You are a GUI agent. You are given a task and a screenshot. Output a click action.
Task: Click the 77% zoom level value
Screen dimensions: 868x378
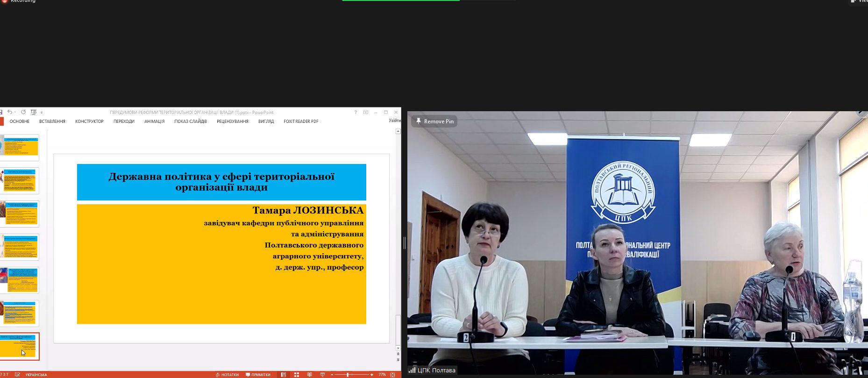(382, 375)
